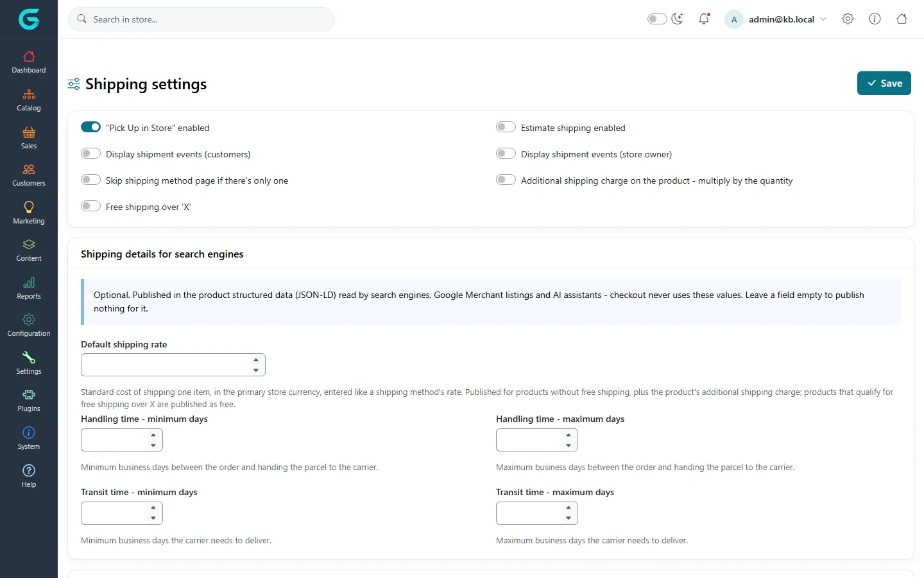The width and height of the screenshot is (924, 578).
Task: Open Marketing lightbulb icon
Action: pos(29,207)
